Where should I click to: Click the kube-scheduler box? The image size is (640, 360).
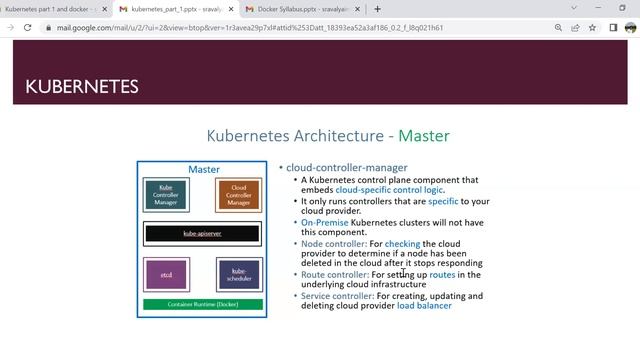point(239,275)
